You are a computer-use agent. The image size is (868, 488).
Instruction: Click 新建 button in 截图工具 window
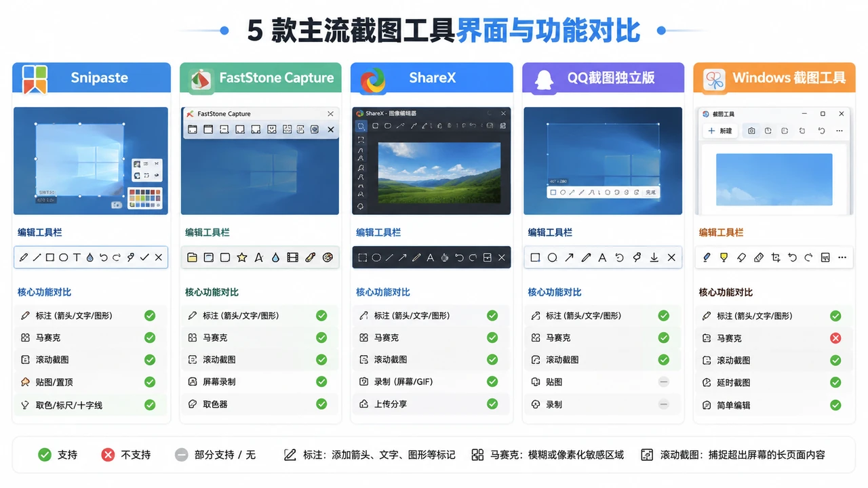720,131
